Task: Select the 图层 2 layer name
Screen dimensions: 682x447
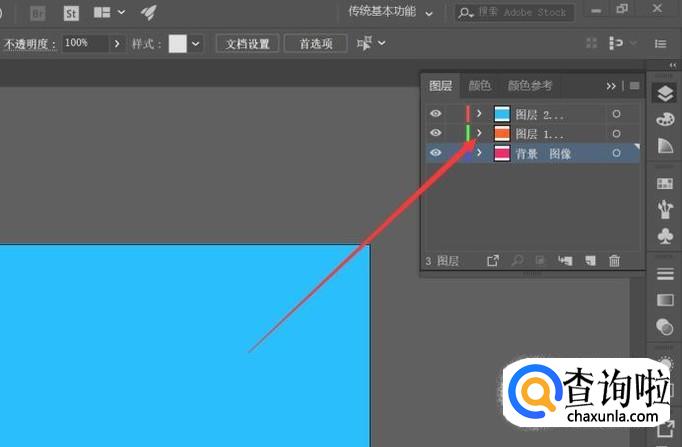Action: (x=539, y=115)
